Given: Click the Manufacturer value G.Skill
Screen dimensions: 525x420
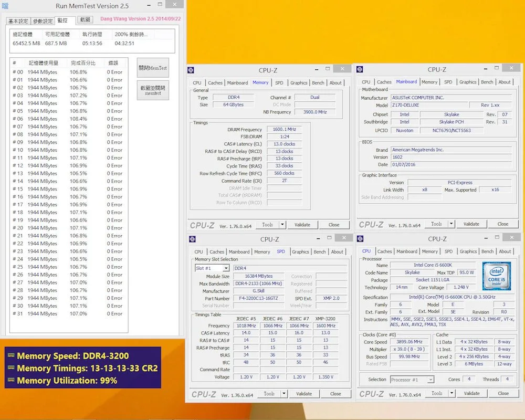Looking at the screenshot, I should click(258, 291).
